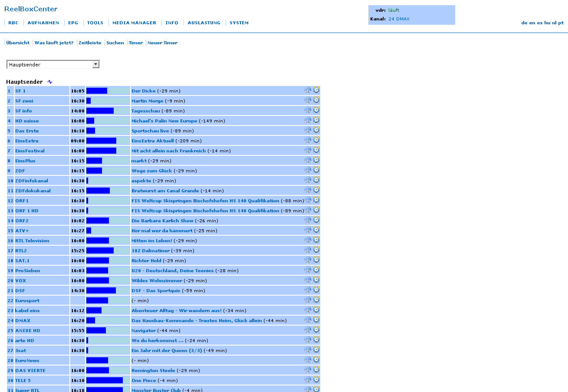
Task: Open program link Wege zum Glück
Action: coord(151,171)
